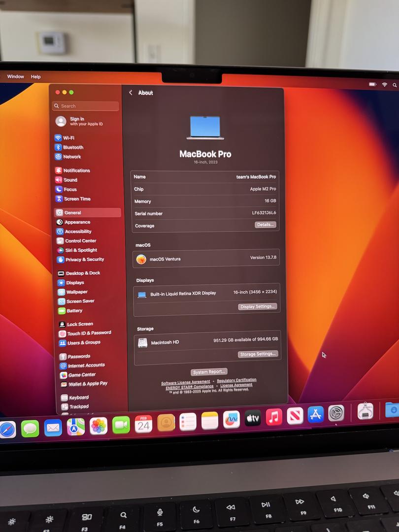Open the Window menu
Screen dimensions: 399x532
16,77
